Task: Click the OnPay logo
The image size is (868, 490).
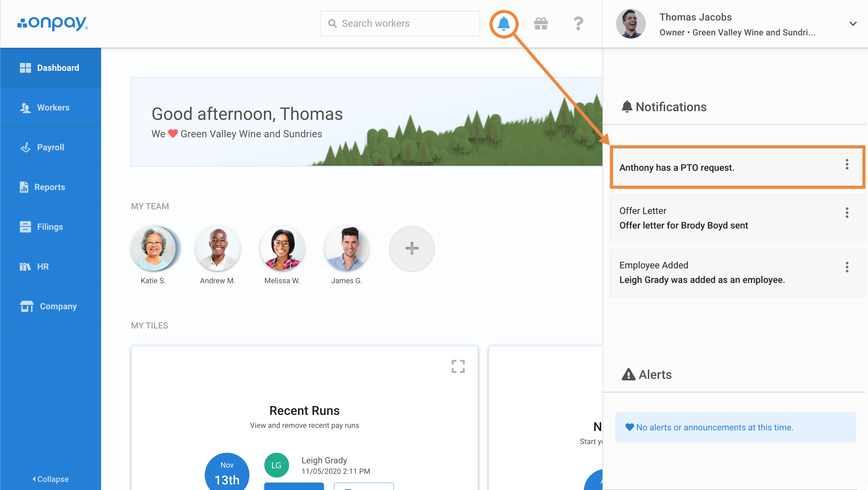Action: 53,24
